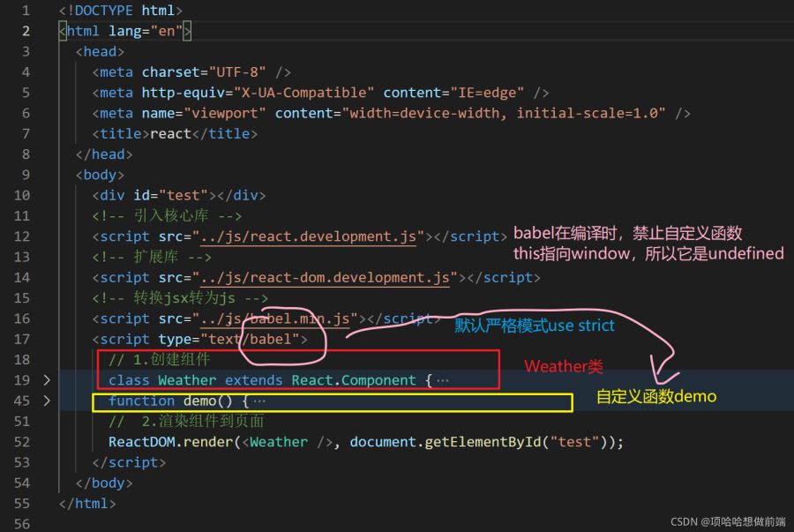This screenshot has width=794, height=532.
Task: Click the 引入核心库 comment line
Action: pos(167,215)
